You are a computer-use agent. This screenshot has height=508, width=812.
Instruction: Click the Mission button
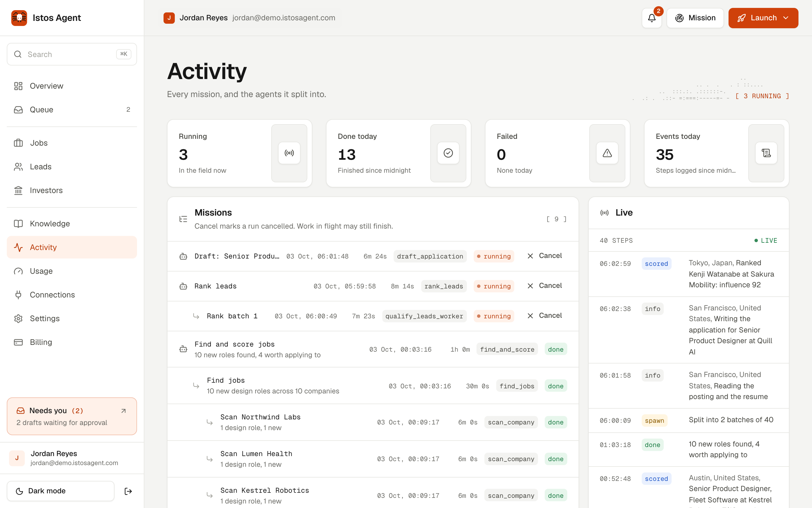[x=695, y=18]
